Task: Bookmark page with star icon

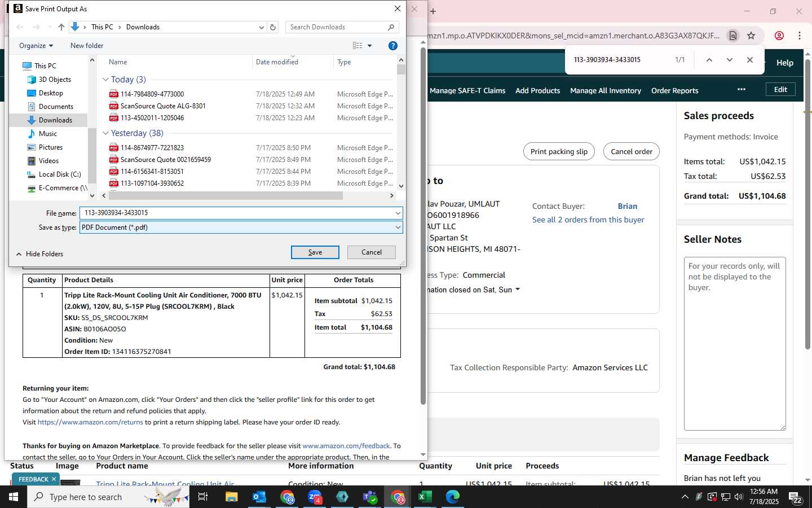Action: tap(751, 36)
